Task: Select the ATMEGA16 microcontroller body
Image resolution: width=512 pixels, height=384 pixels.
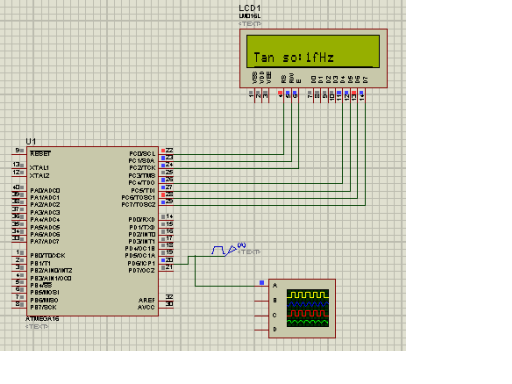Action: 92,231
